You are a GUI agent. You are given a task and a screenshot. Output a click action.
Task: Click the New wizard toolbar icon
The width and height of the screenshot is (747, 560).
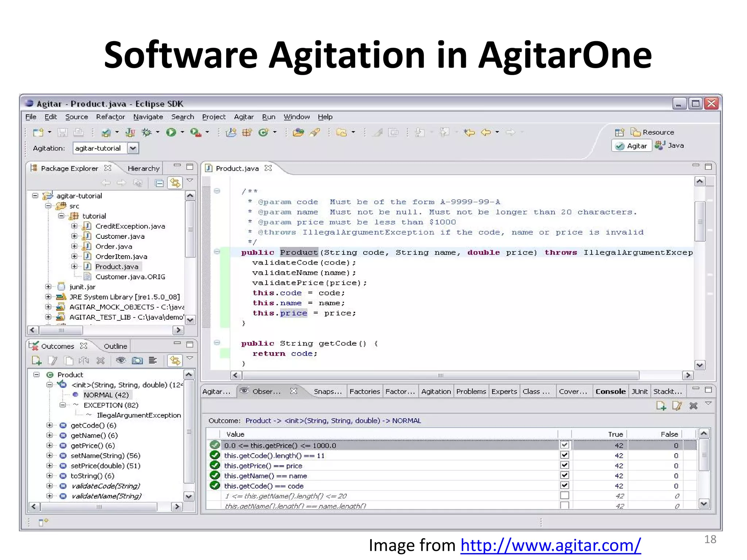(x=38, y=132)
